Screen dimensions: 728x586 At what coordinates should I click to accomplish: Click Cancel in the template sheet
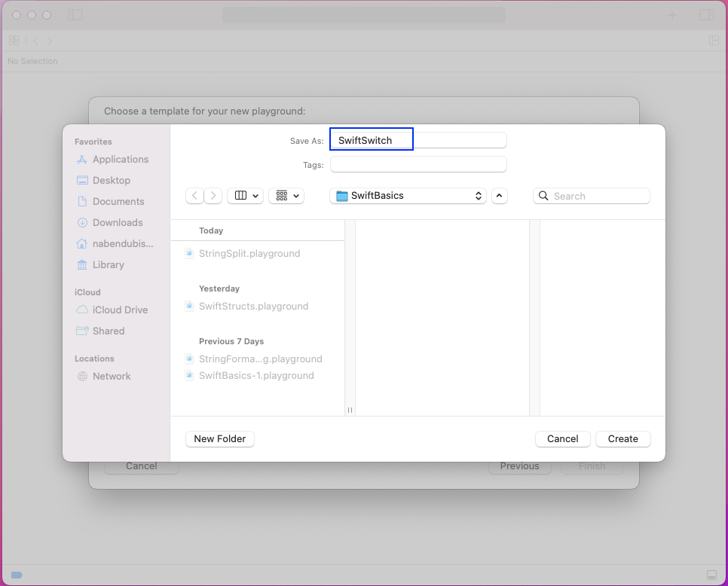(142, 467)
